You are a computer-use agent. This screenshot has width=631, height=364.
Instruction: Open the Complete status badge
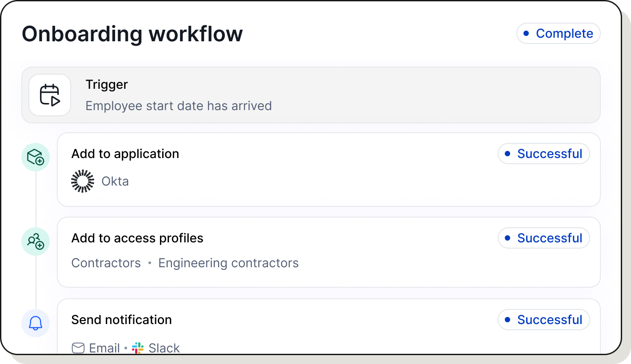pyautogui.click(x=558, y=33)
